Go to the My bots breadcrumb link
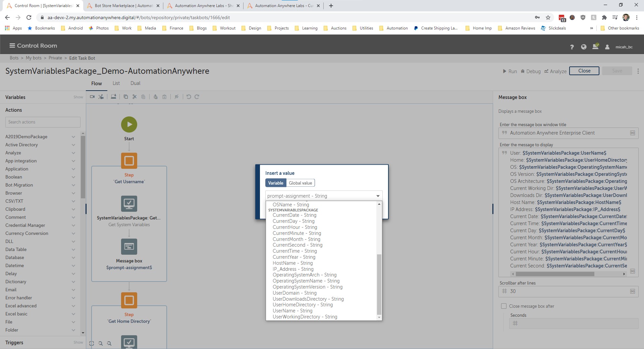Screen dimensions: 644x349 pyautogui.click(x=34, y=58)
